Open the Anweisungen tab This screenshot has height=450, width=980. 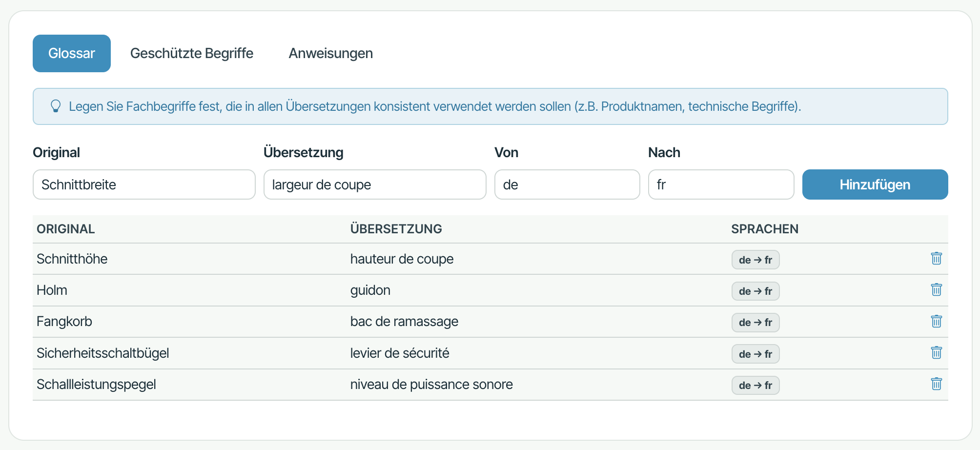pos(331,53)
